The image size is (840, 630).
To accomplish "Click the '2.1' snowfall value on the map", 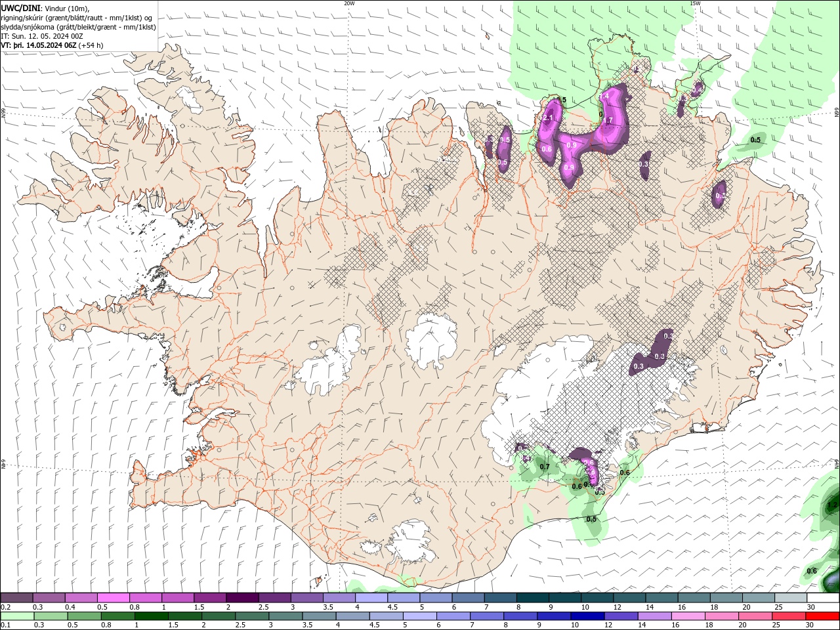I will click(547, 118).
